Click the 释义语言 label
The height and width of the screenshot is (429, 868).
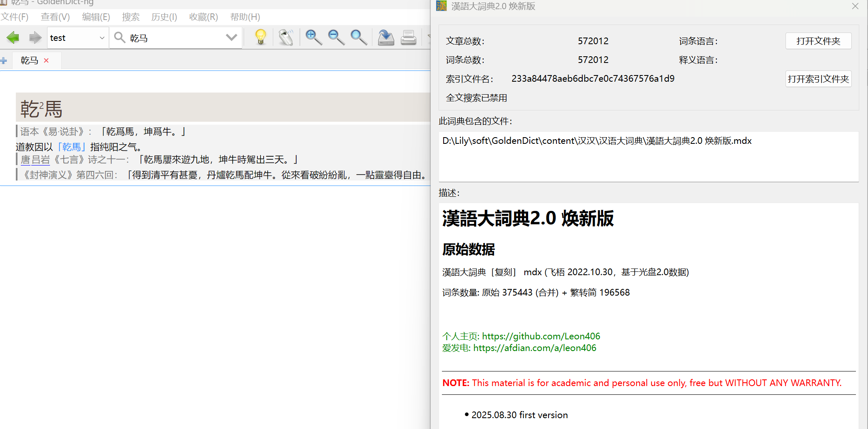pyautogui.click(x=698, y=60)
